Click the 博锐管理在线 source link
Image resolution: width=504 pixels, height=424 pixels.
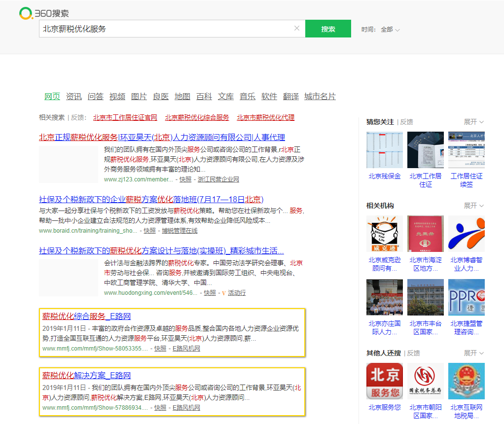(x=180, y=231)
